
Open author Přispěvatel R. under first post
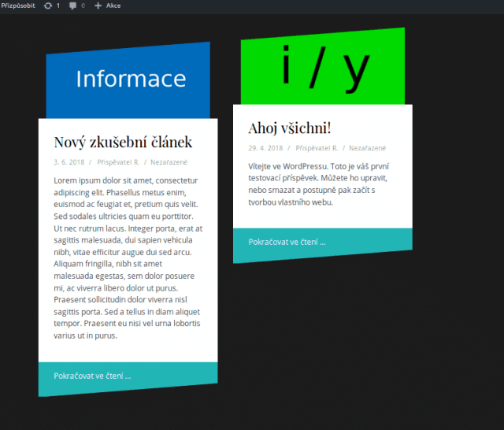point(118,162)
